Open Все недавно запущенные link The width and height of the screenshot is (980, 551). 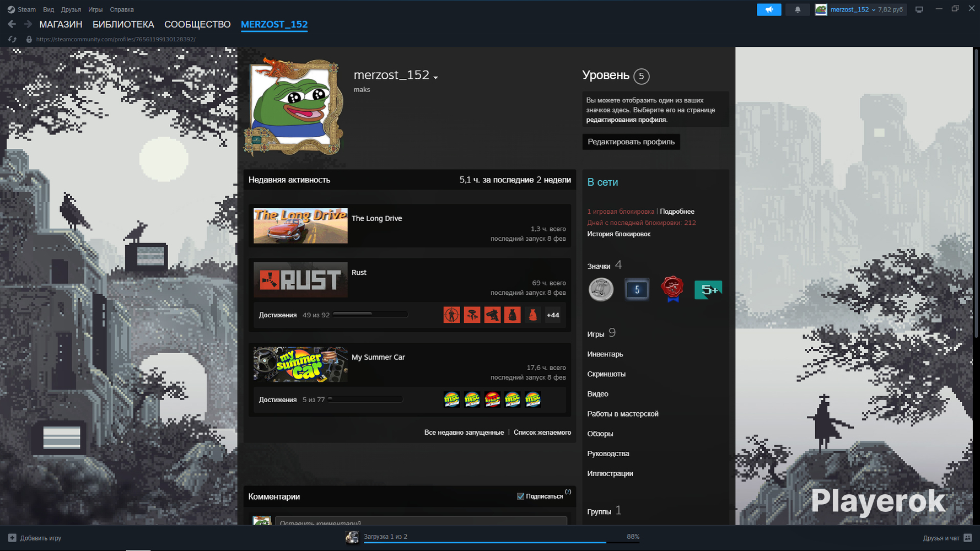(x=464, y=433)
